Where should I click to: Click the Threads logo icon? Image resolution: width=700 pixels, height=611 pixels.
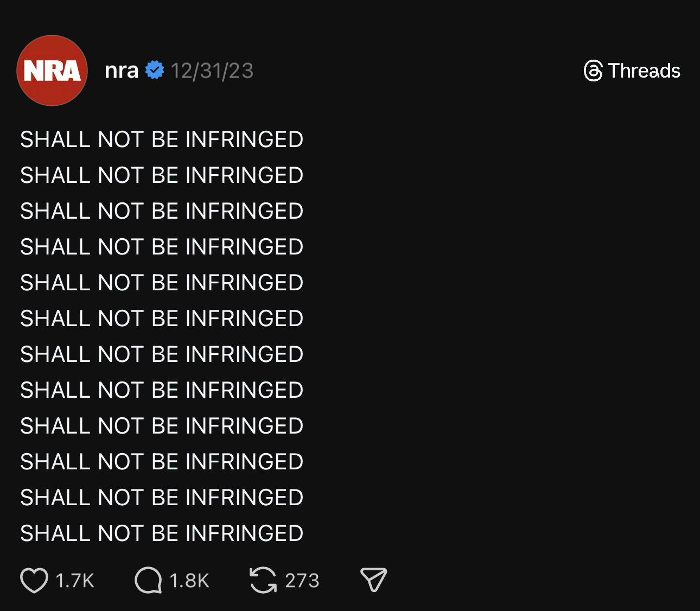click(x=593, y=71)
